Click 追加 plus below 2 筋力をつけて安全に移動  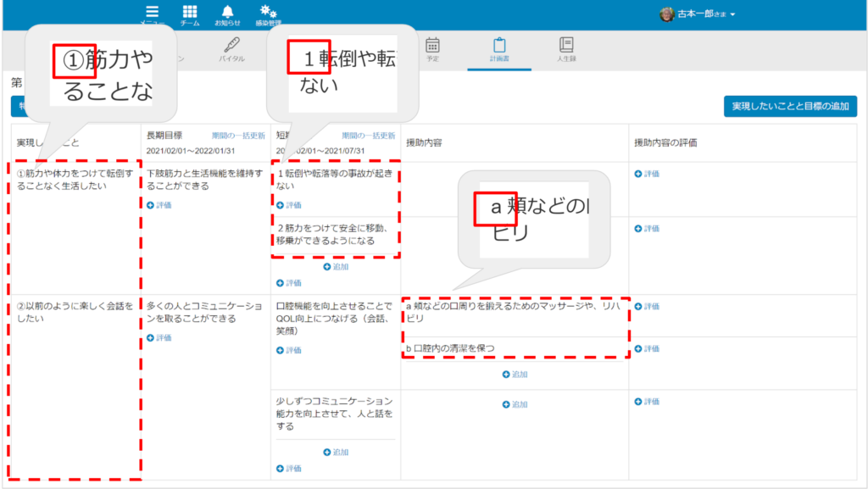click(x=336, y=267)
